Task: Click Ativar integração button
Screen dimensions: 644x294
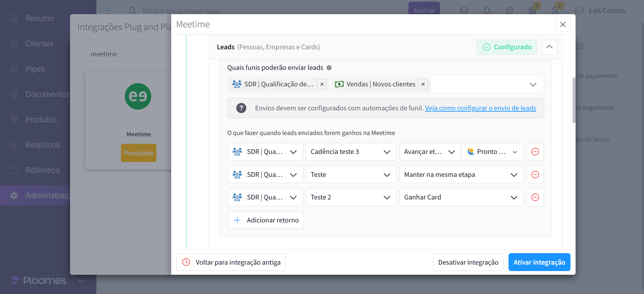Action: [x=539, y=262]
